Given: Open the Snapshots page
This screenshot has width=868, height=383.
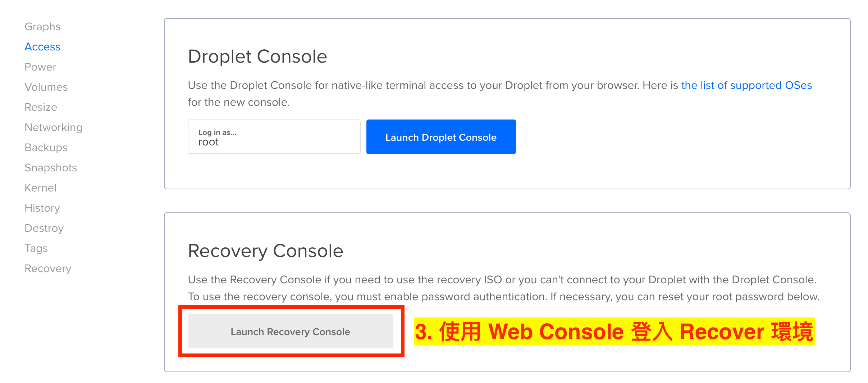Looking at the screenshot, I should point(51,168).
